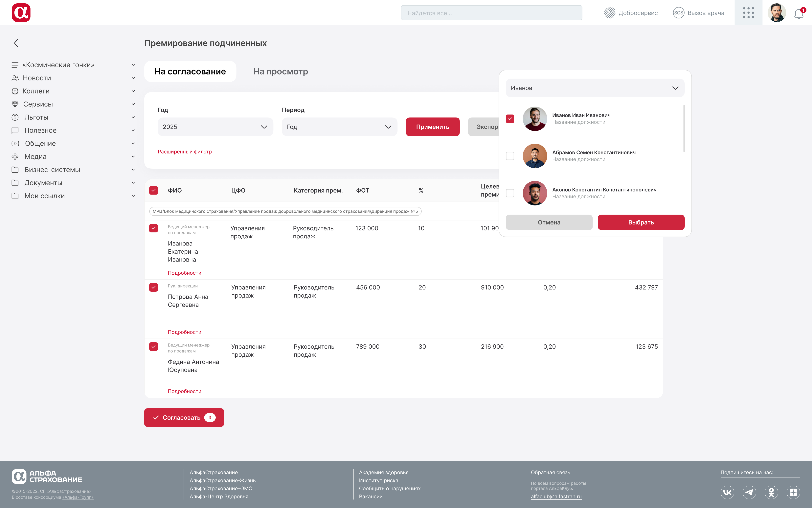Open the Расширенный фильтр link
The width and height of the screenshot is (812, 508).
[185, 152]
